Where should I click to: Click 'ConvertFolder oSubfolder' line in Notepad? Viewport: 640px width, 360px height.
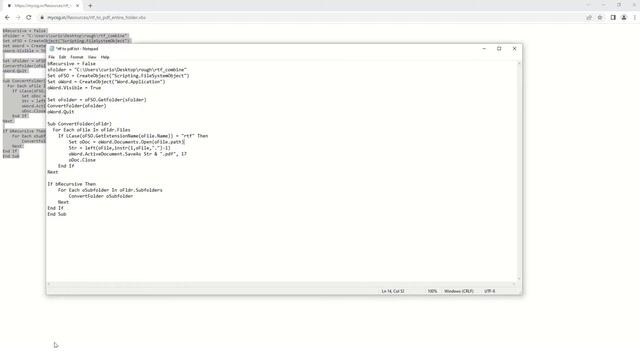[x=101, y=196]
